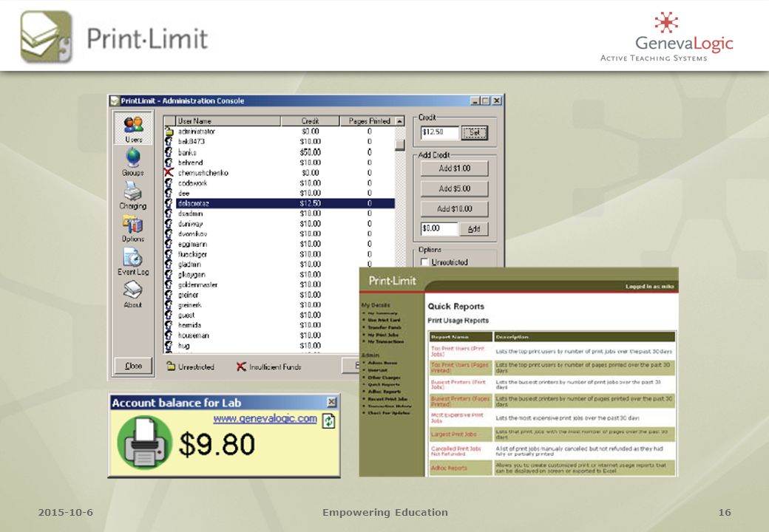Open Busiest Printers (Print Jobs) report
Image resolution: width=769 pixels, height=532 pixels.
(458, 384)
